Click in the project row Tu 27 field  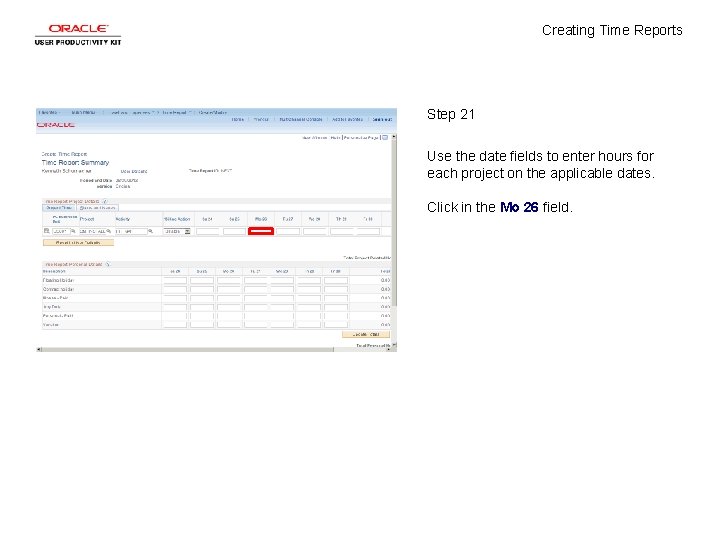[288, 231]
